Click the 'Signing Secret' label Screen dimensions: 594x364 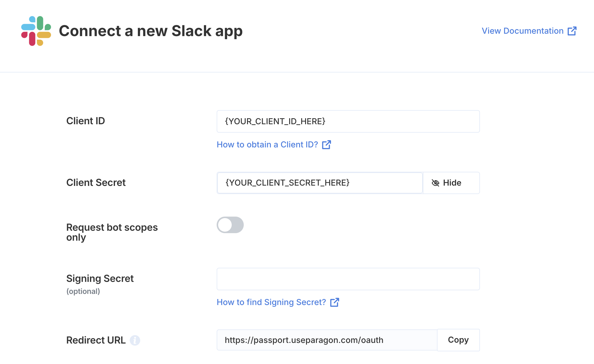[100, 279]
